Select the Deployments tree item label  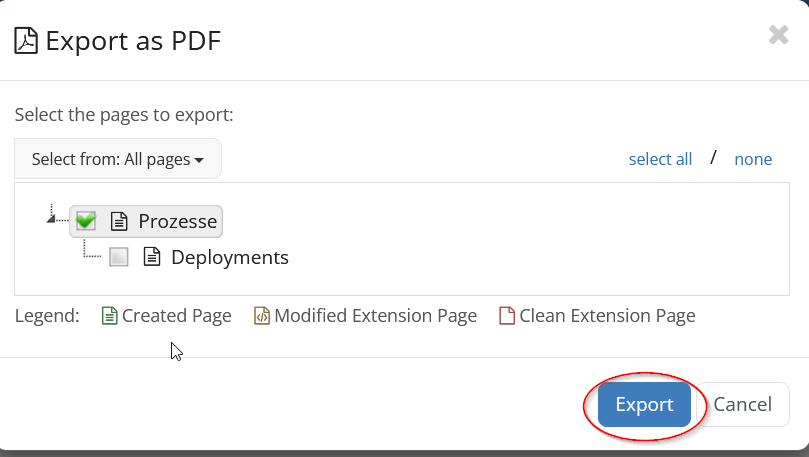(x=230, y=257)
